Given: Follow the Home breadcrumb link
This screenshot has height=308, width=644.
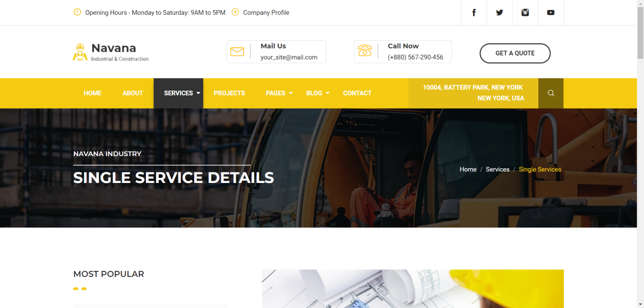Looking at the screenshot, I should [468, 170].
